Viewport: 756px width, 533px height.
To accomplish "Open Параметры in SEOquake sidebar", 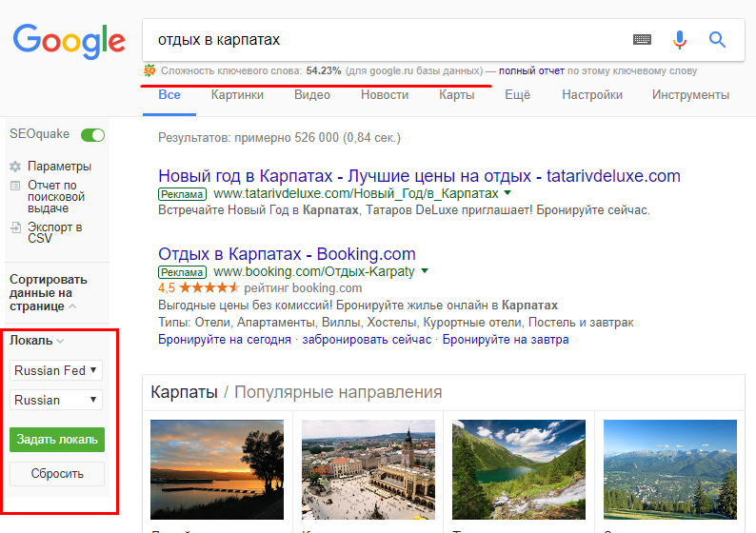I will [59, 167].
